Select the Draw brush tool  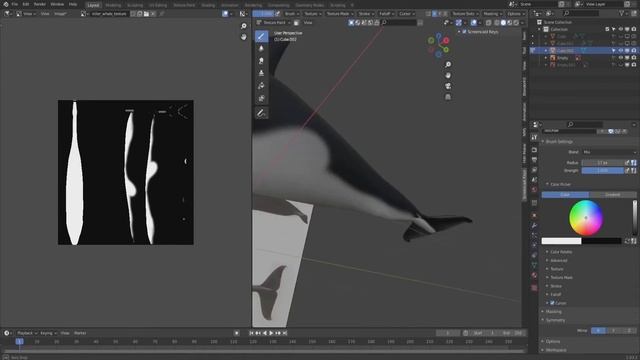tap(261, 36)
